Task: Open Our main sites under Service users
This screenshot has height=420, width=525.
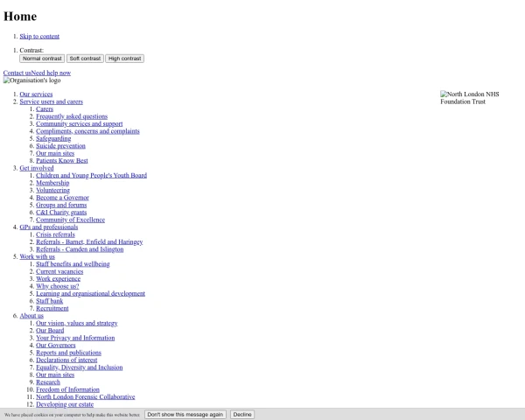Action: click(55, 153)
